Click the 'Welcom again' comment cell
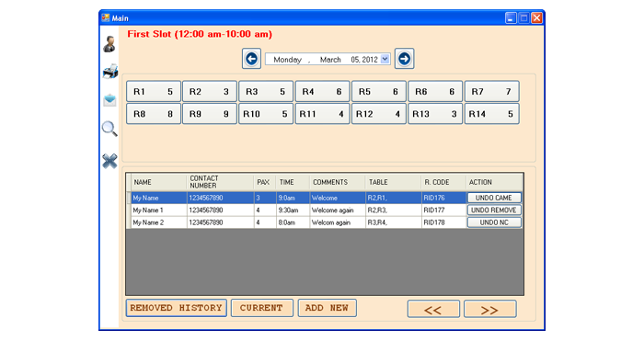The width and height of the screenshot is (644, 341). pyautogui.click(x=338, y=222)
